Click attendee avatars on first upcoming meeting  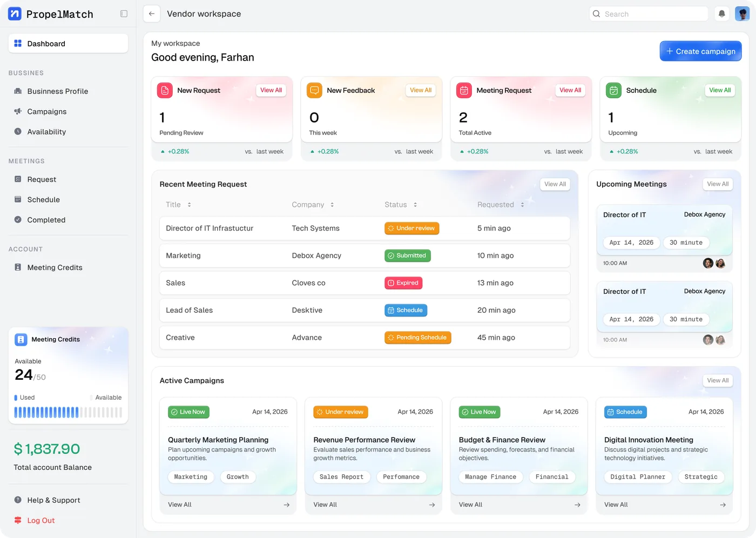[714, 264]
